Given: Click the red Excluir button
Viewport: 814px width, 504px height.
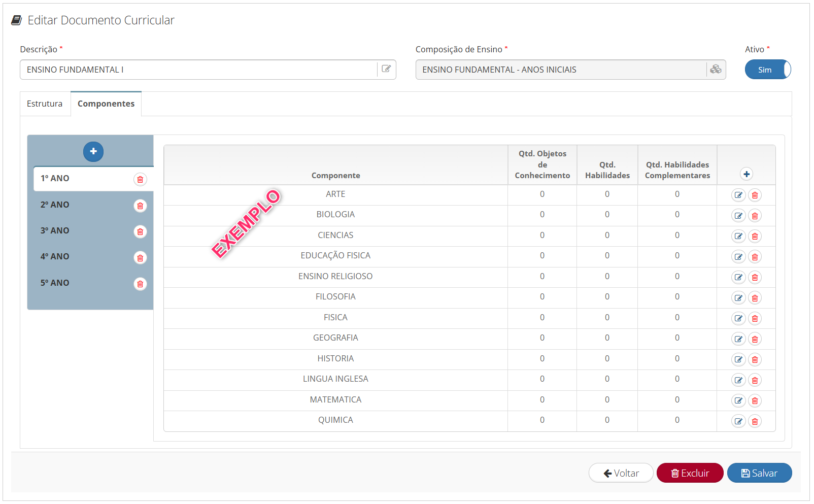Looking at the screenshot, I should click(x=690, y=473).
